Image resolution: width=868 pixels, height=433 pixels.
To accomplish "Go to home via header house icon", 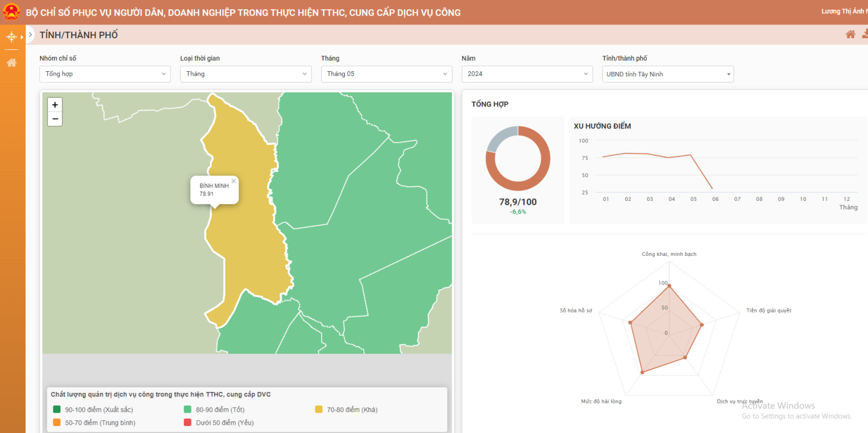I will click(x=850, y=35).
